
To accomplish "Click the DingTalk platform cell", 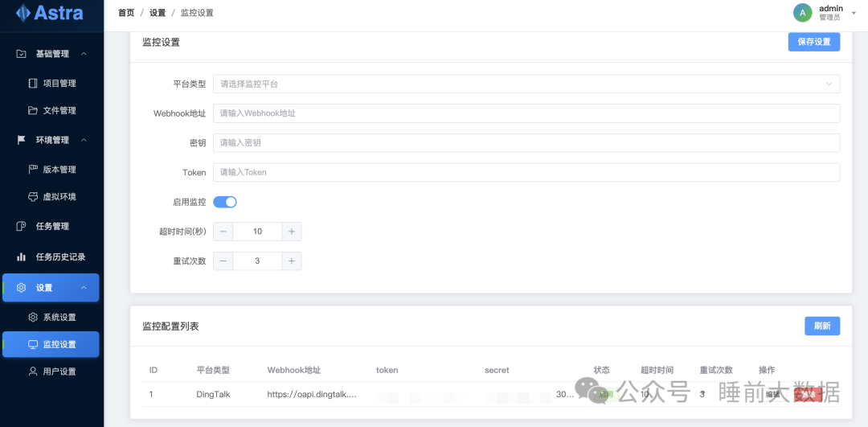I will [x=213, y=395].
